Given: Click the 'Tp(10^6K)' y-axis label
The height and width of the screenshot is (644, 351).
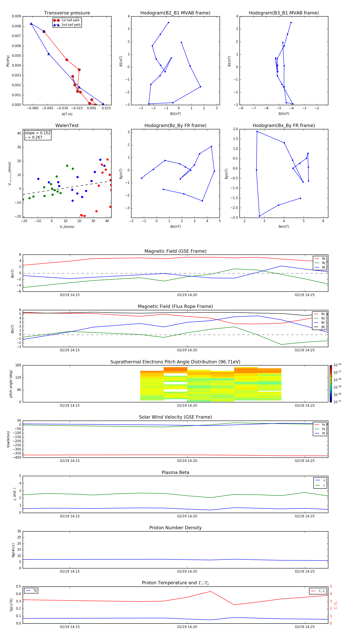Looking at the screenshot, I should [x=11, y=605].
